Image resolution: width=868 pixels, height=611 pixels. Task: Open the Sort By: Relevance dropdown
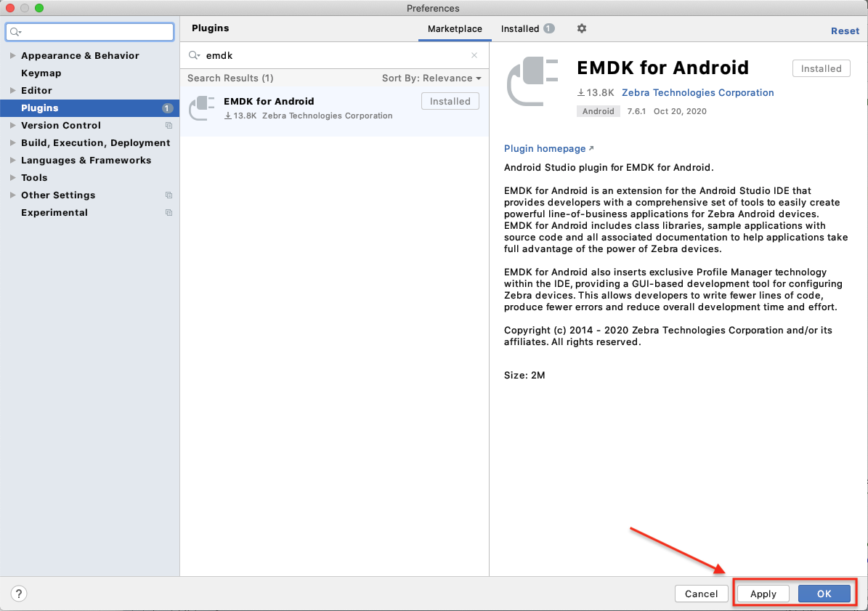[431, 78]
